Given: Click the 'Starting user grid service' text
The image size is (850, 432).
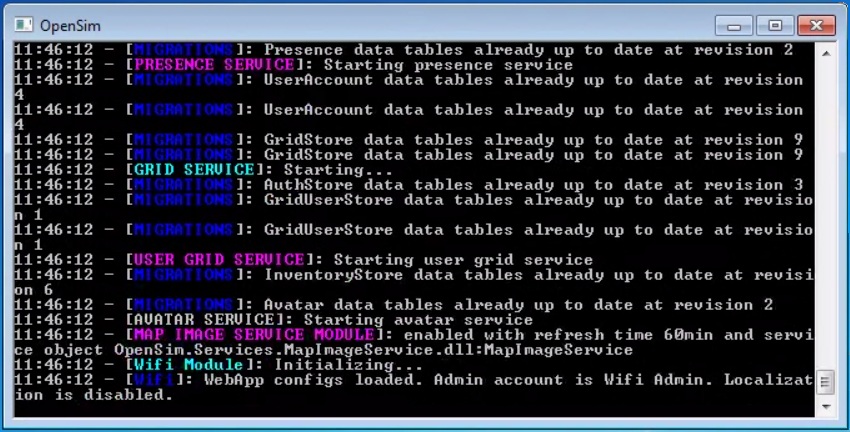Looking at the screenshot, I should pos(463,260).
